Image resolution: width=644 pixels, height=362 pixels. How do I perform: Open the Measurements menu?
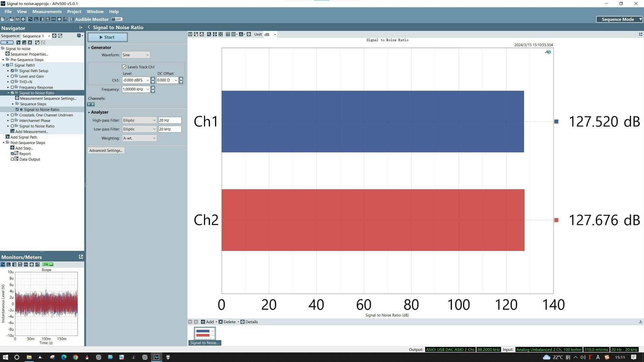tap(47, 12)
